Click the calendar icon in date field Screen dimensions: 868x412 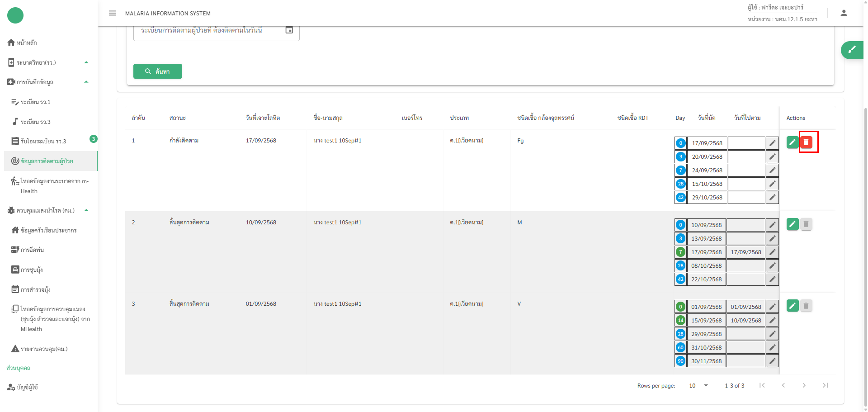tap(289, 30)
